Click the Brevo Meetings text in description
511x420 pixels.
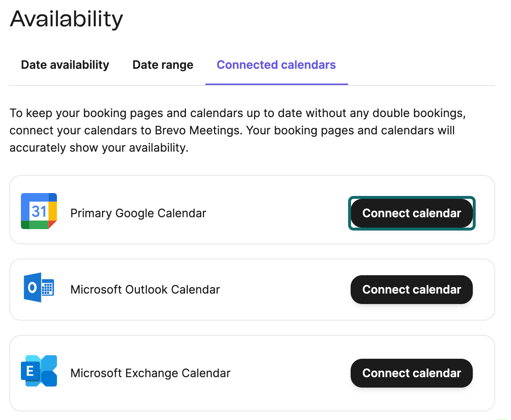coord(197,130)
